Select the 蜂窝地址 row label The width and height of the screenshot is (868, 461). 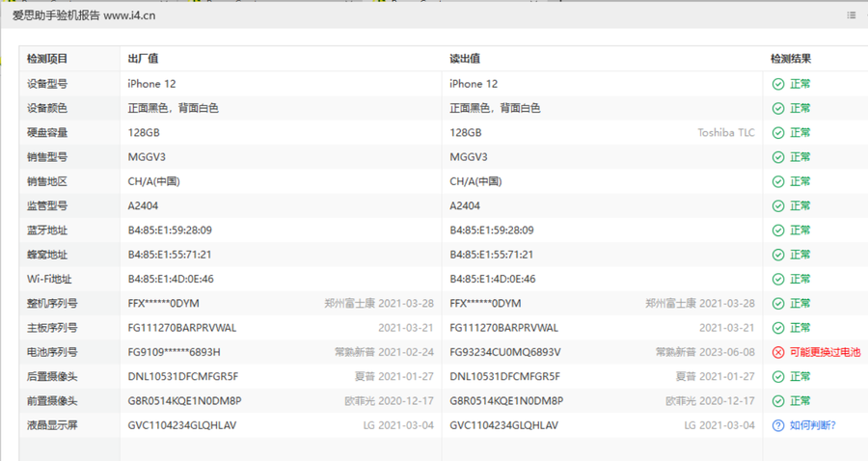point(47,255)
